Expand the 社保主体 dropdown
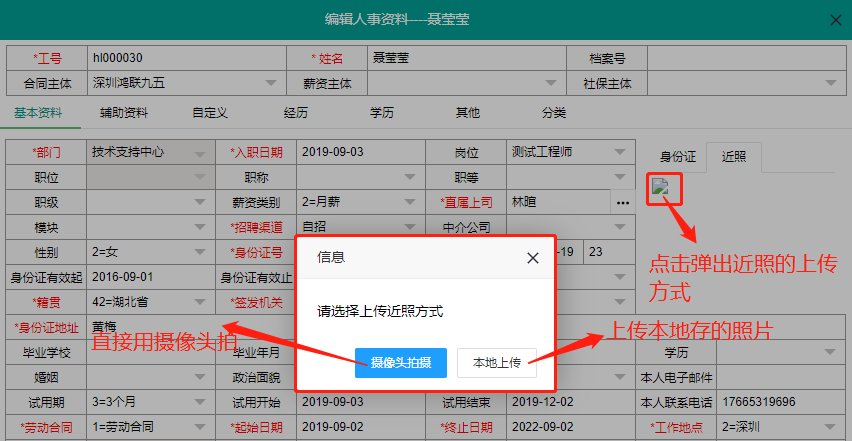This screenshot has height=441, width=852. point(831,83)
